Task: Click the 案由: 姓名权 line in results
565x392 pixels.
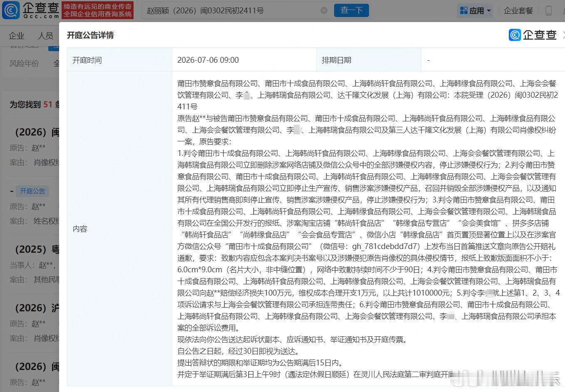Action: point(35,221)
